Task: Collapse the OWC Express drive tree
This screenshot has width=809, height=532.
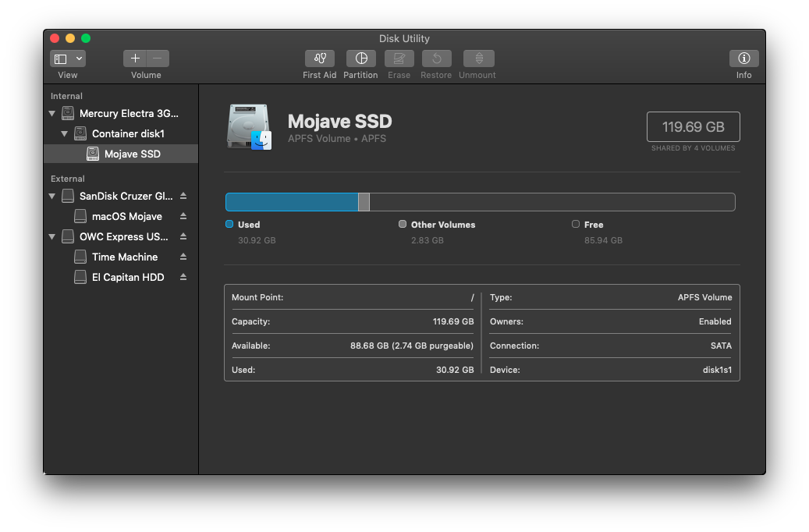Action: tap(52, 237)
